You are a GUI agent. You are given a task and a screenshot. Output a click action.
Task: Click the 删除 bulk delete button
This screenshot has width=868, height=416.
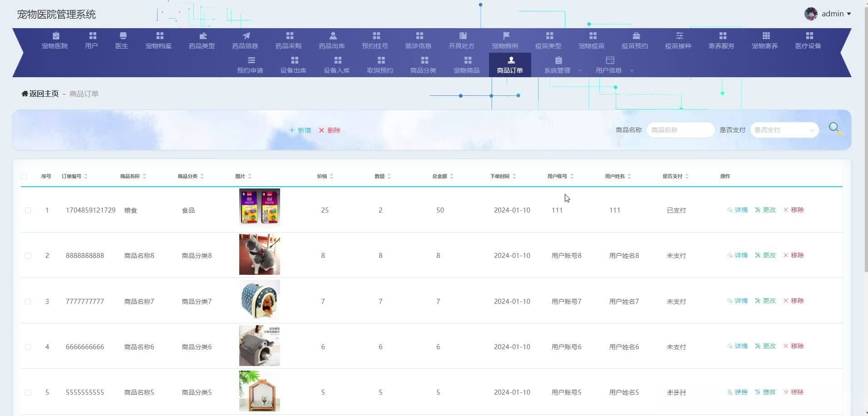tap(330, 130)
